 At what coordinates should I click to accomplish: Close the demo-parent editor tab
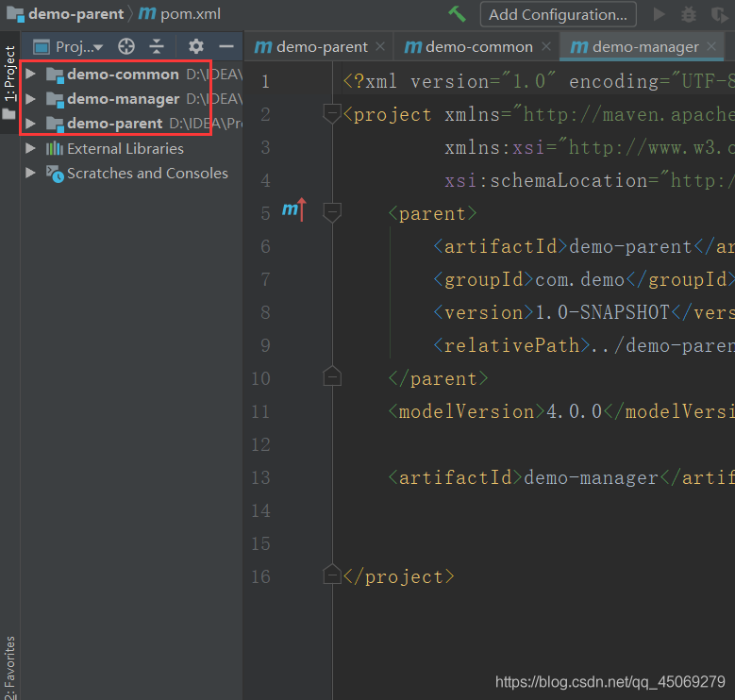click(380, 46)
